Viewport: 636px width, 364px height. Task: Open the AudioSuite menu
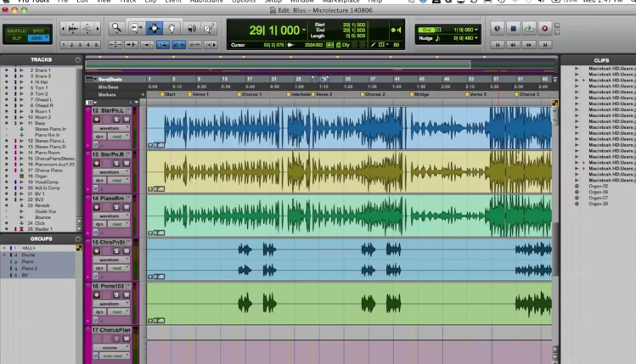pyautogui.click(x=206, y=2)
